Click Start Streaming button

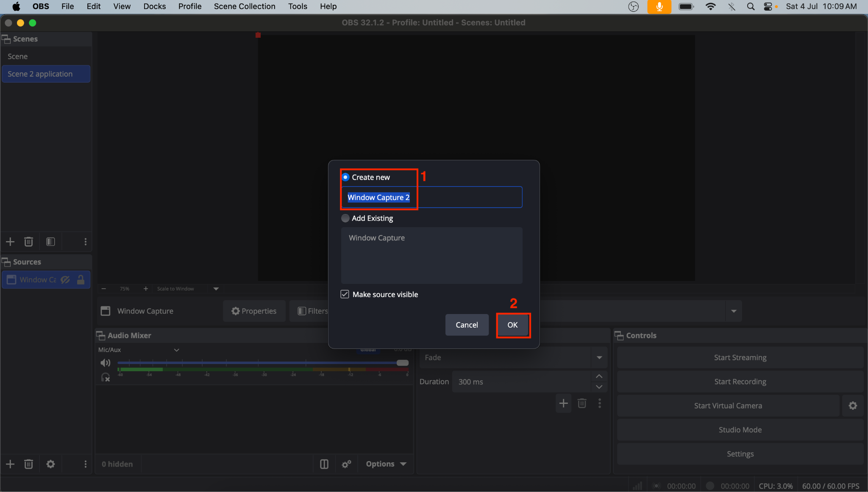740,358
